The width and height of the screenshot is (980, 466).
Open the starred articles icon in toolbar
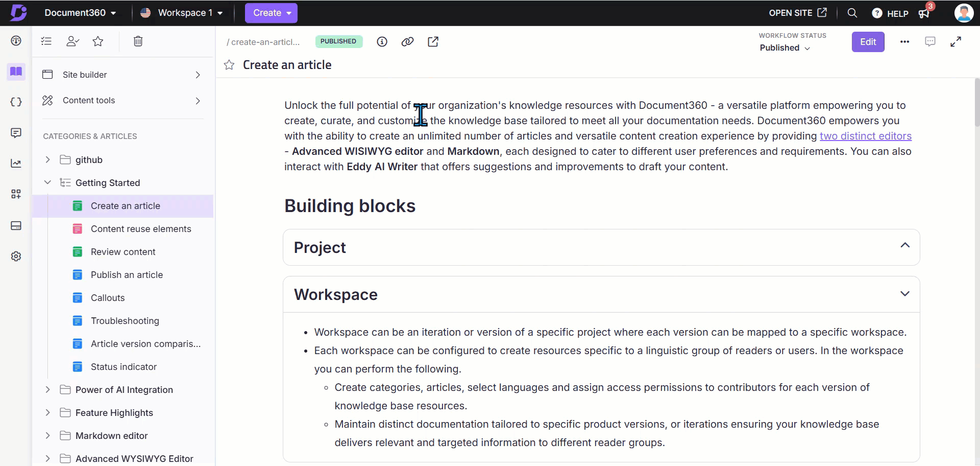98,41
